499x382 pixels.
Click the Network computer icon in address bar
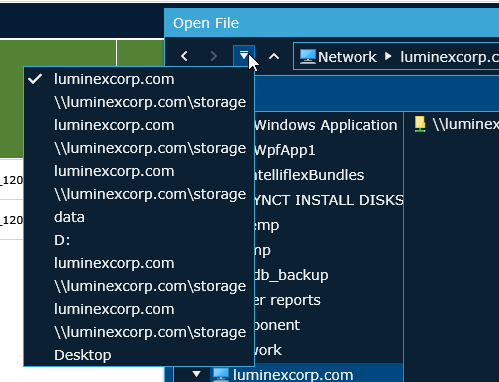pyautogui.click(x=307, y=56)
